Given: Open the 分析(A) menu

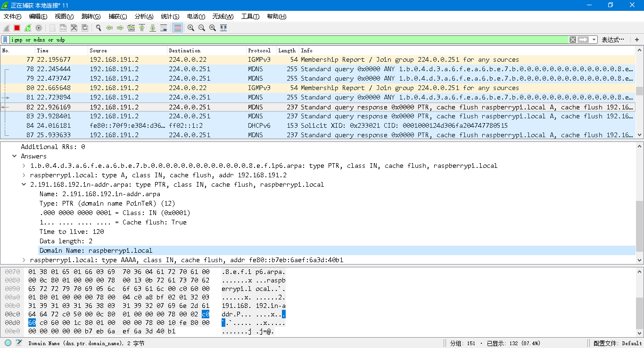Looking at the screenshot, I should pos(144,17).
